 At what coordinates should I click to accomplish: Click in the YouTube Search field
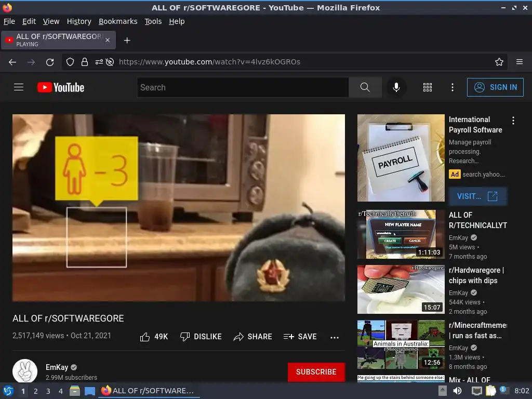point(243,87)
